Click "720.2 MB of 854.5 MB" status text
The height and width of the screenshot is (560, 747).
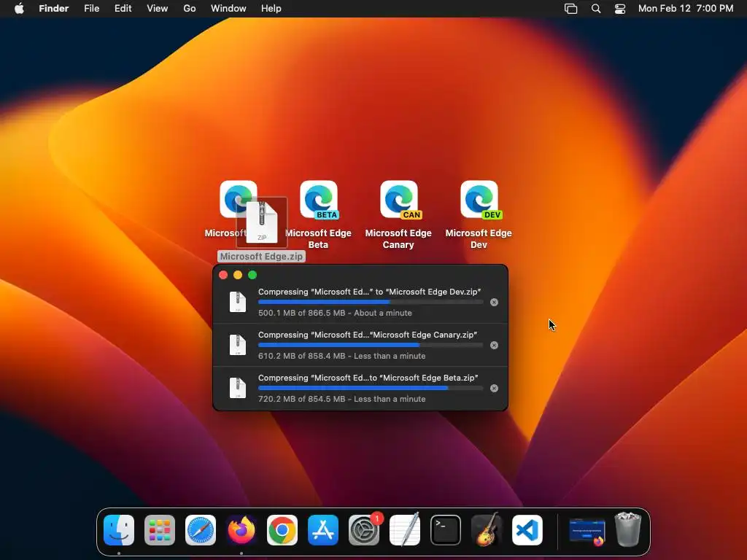tap(301, 399)
